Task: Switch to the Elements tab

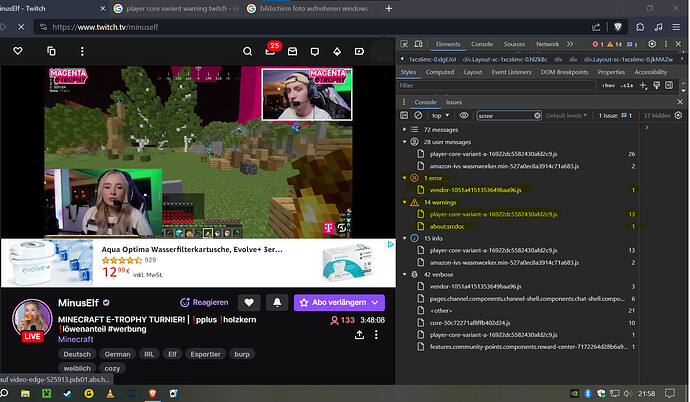Action: pyautogui.click(x=448, y=44)
